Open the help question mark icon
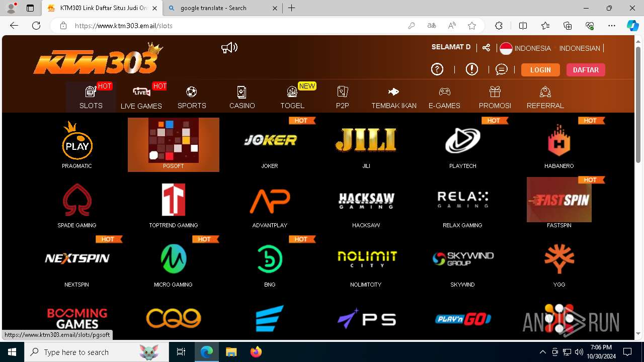644x362 pixels. (437, 69)
